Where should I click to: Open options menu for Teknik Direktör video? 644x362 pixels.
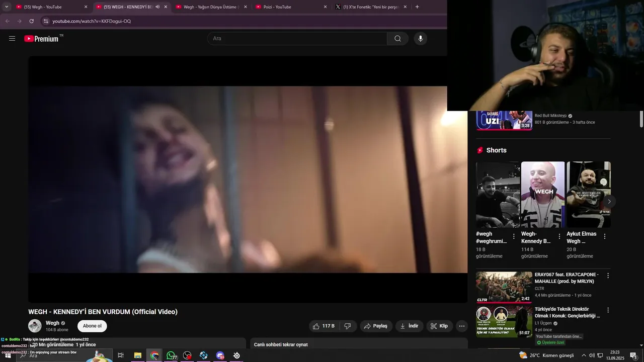(608, 310)
